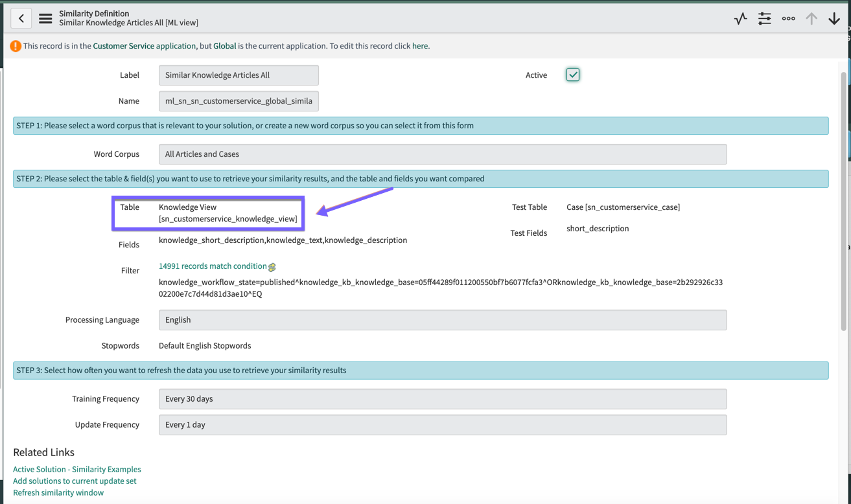Screen dimensions: 851x504
Task: Click the vertical page scrollbar
Action: pyautogui.click(x=843, y=201)
